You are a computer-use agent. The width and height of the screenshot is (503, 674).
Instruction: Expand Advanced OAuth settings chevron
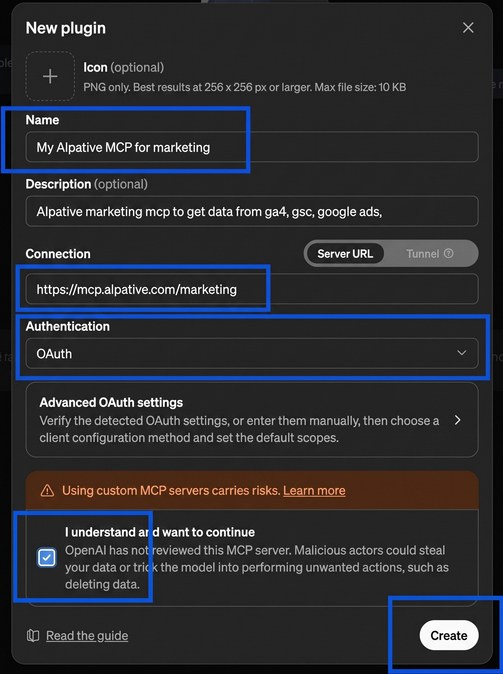[457, 420]
